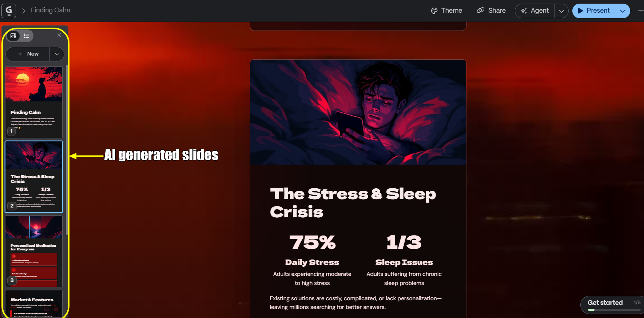Click the Finding Calm breadcrumb title
Screen dimensions: 644x318
point(51,10)
